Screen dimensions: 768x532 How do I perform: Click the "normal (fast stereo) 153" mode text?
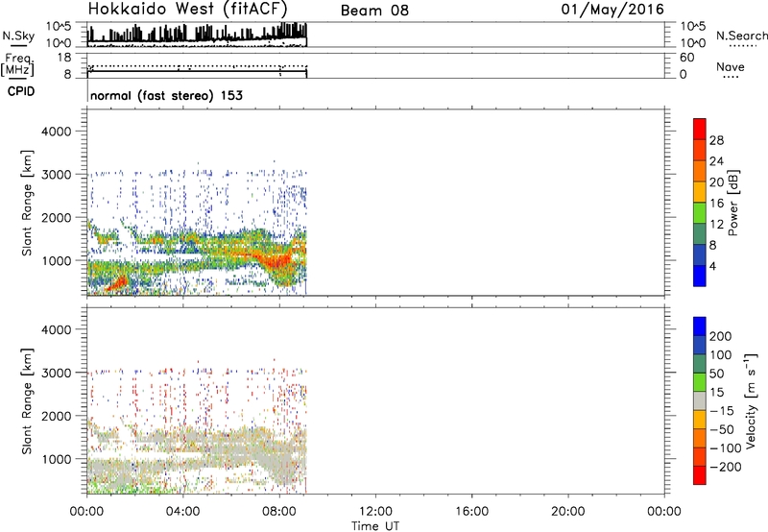tap(166, 95)
